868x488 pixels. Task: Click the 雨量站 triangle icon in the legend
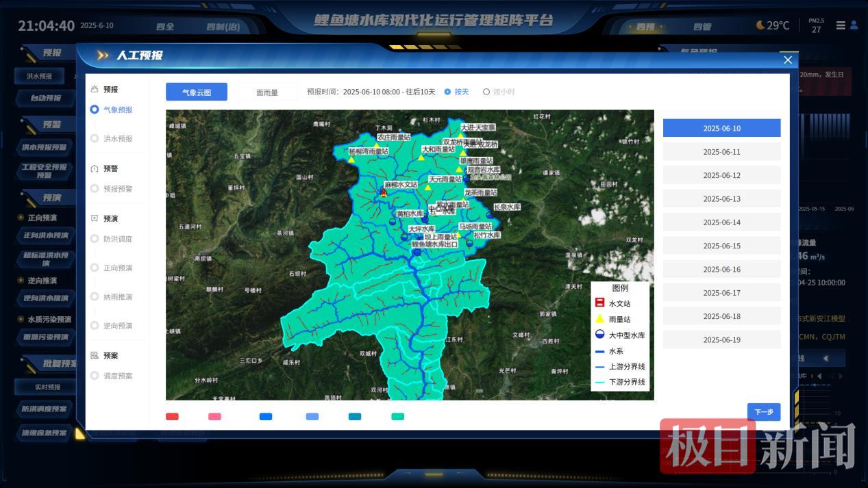(600, 318)
